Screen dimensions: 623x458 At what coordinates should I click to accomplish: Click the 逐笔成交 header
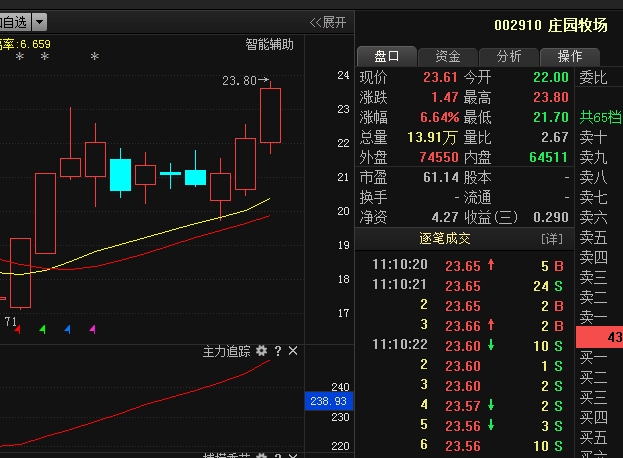pos(445,238)
